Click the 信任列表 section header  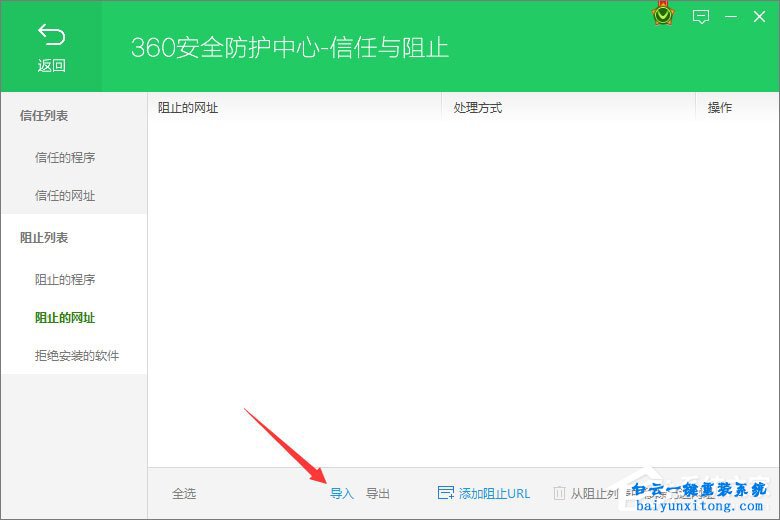[x=44, y=116]
